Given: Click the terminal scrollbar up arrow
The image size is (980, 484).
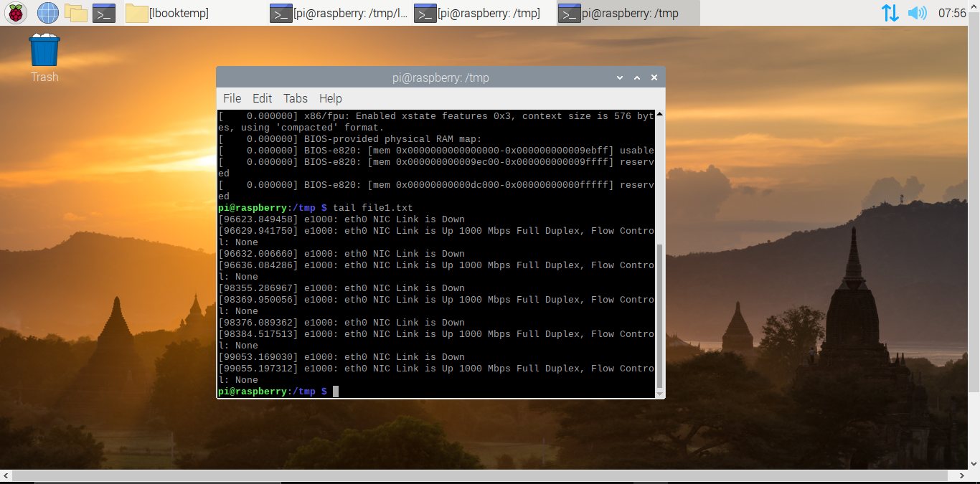Looking at the screenshot, I should pos(659,115).
